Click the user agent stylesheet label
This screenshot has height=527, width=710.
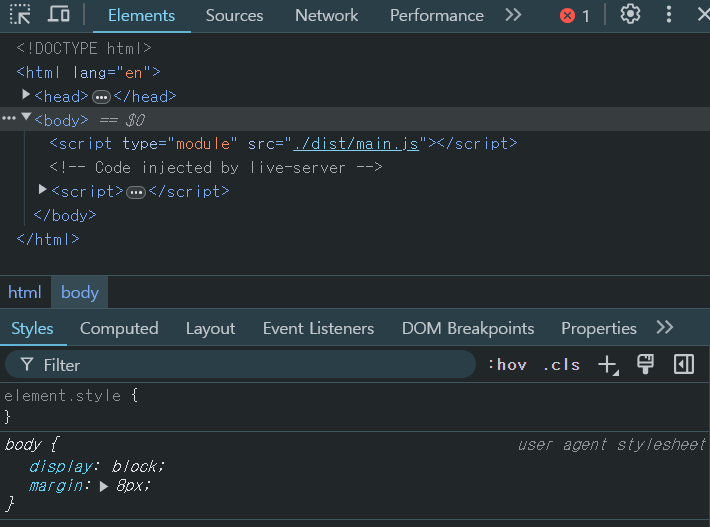(x=612, y=445)
